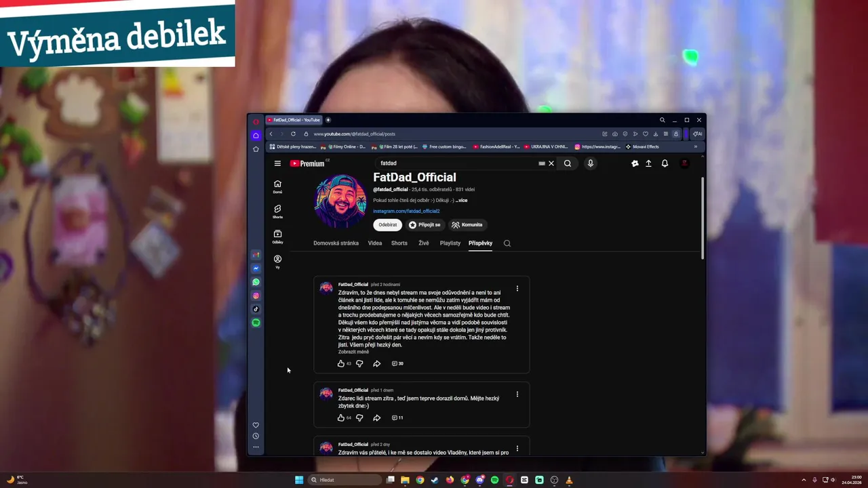Screen dimensions: 868x488
Task: Open Spotify from Windows taskbar
Action: 494,480
